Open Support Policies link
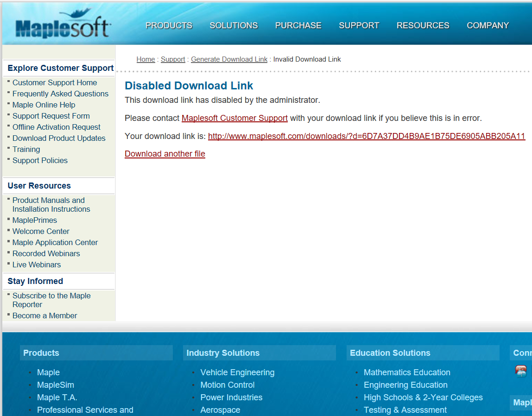 pyautogui.click(x=40, y=161)
